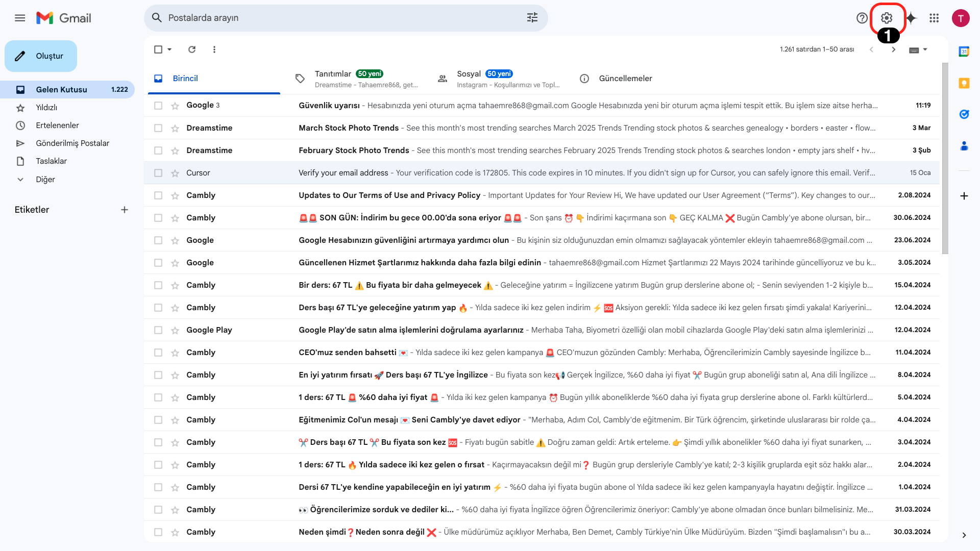Star the Güvenlik uyarısı email
The image size is (980, 551).
(175, 106)
